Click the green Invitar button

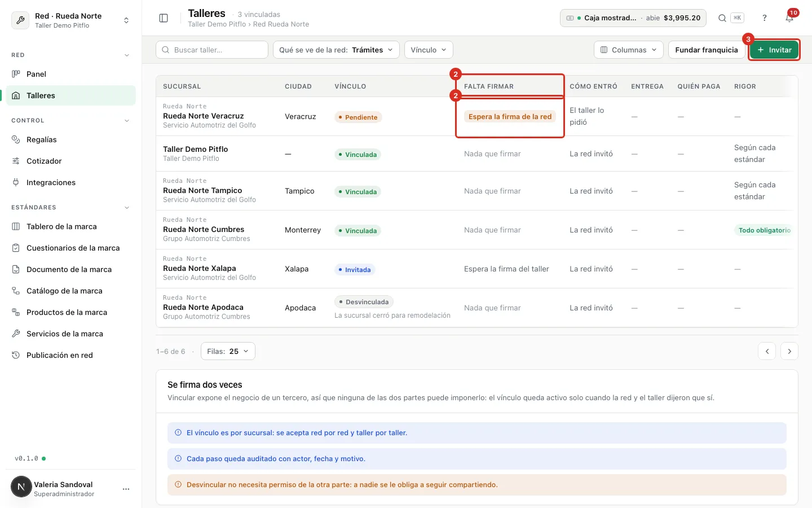(774, 50)
